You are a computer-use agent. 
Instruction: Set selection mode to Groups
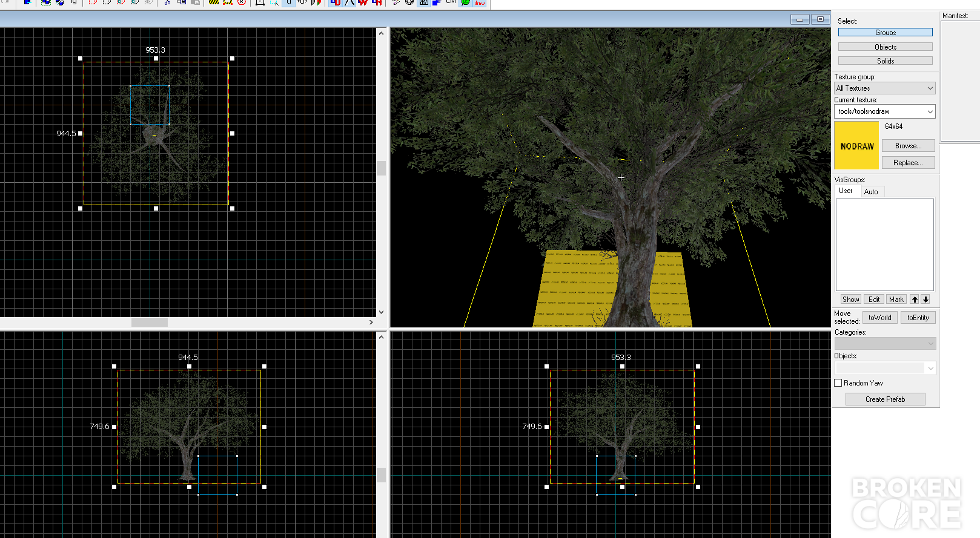[885, 32]
